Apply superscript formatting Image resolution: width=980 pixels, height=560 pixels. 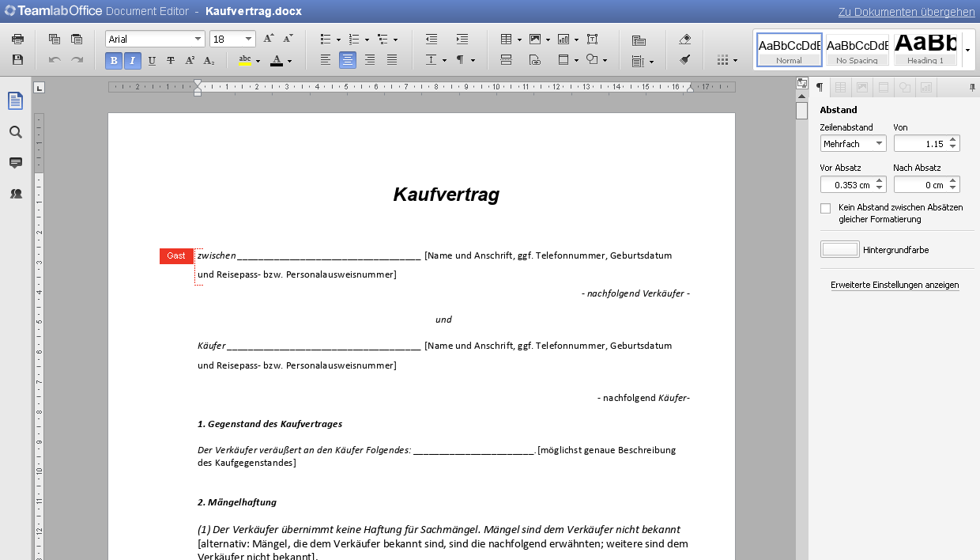click(x=190, y=60)
